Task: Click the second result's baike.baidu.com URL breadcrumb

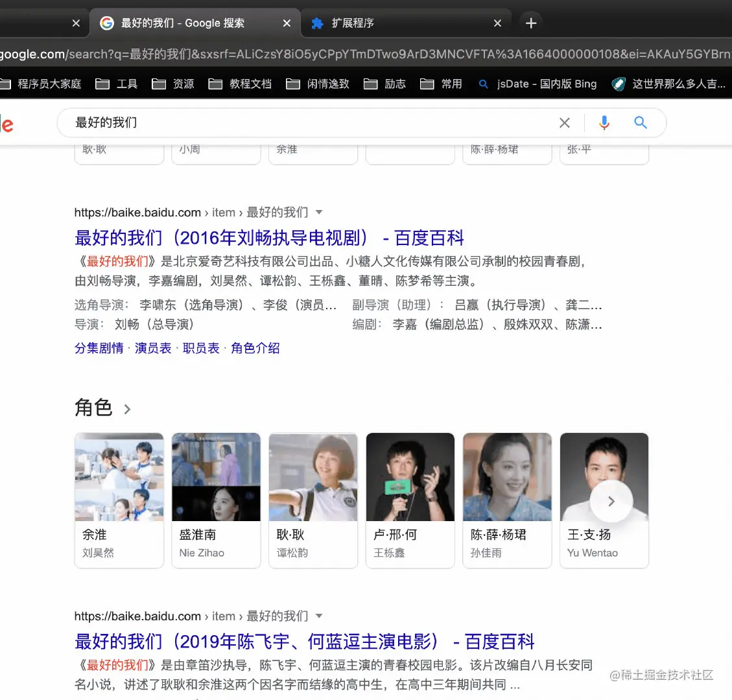Action: tap(191, 616)
